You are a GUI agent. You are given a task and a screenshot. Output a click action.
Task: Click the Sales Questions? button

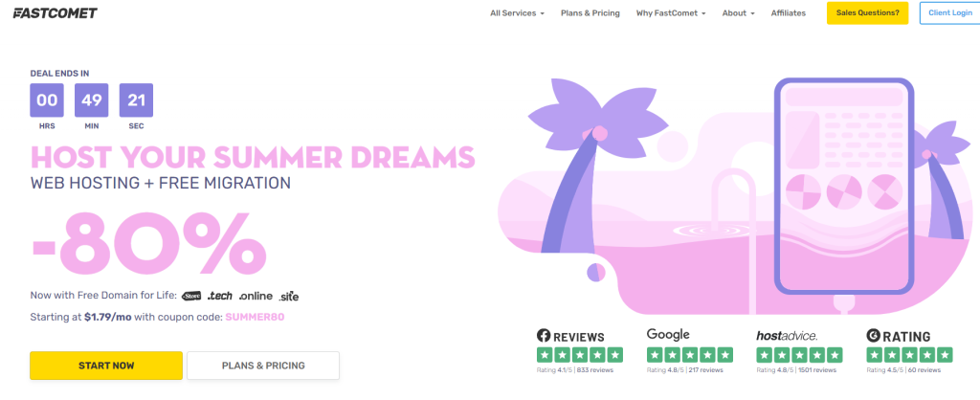point(867,13)
